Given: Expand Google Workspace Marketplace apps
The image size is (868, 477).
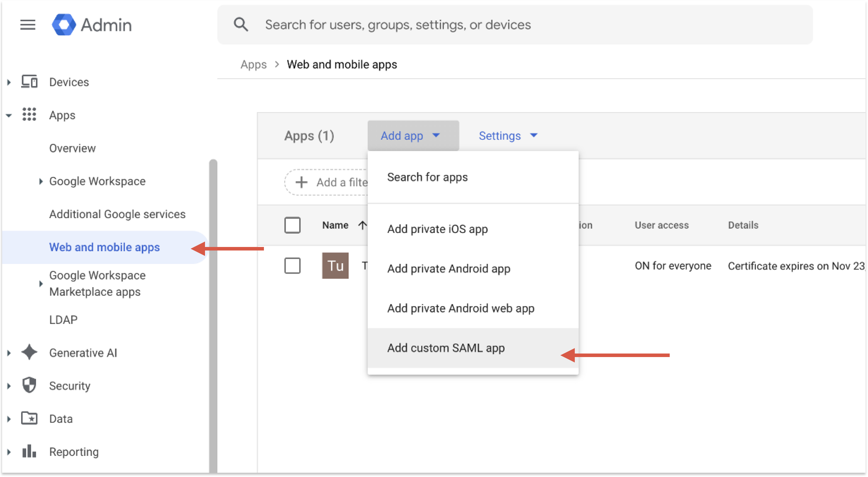Looking at the screenshot, I should click(x=41, y=284).
